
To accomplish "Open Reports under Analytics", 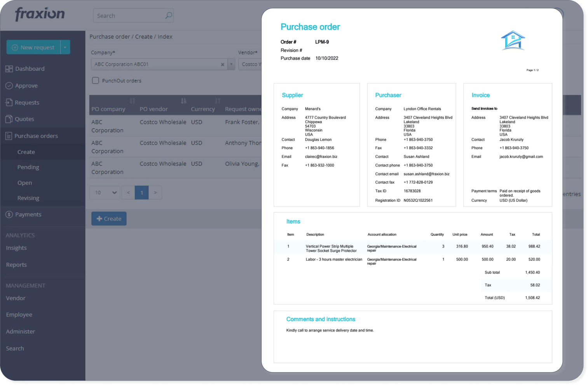I will tap(16, 265).
